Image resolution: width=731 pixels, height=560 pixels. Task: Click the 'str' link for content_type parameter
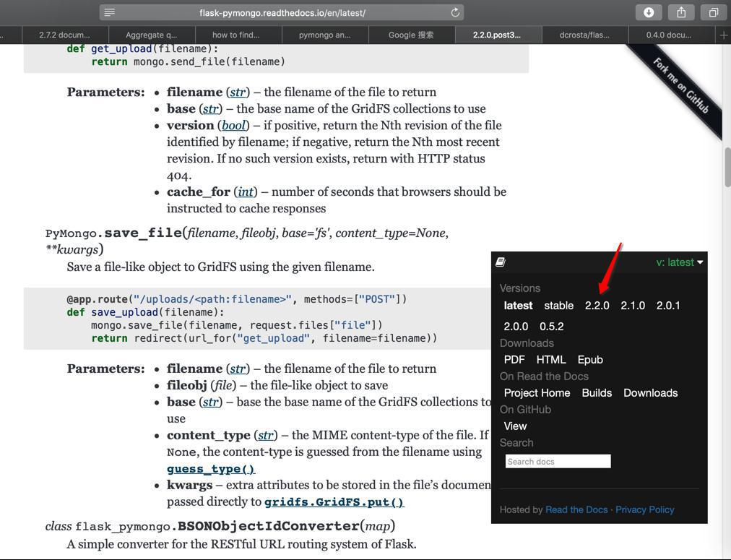[x=265, y=436]
